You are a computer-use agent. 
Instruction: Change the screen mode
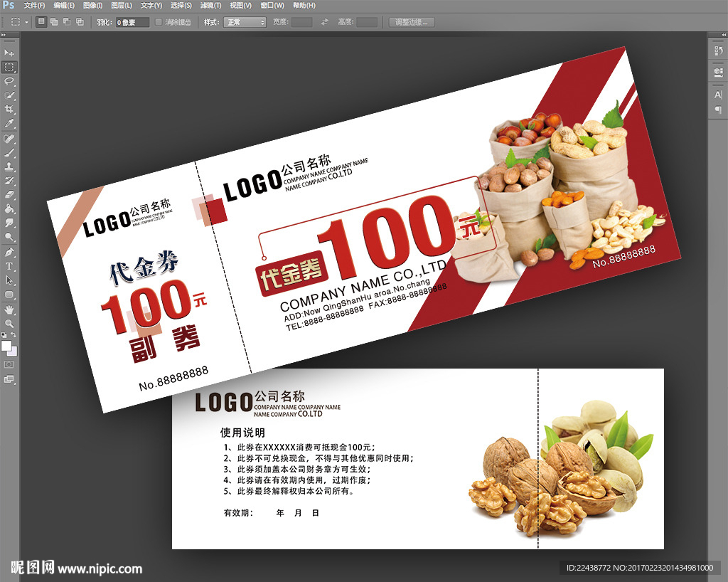click(x=9, y=379)
